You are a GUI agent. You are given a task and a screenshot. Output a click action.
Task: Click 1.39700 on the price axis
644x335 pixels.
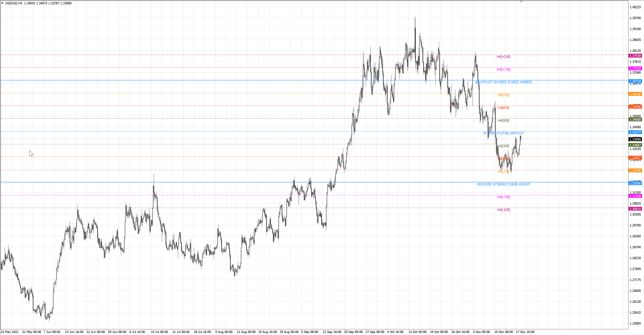tap(635, 18)
